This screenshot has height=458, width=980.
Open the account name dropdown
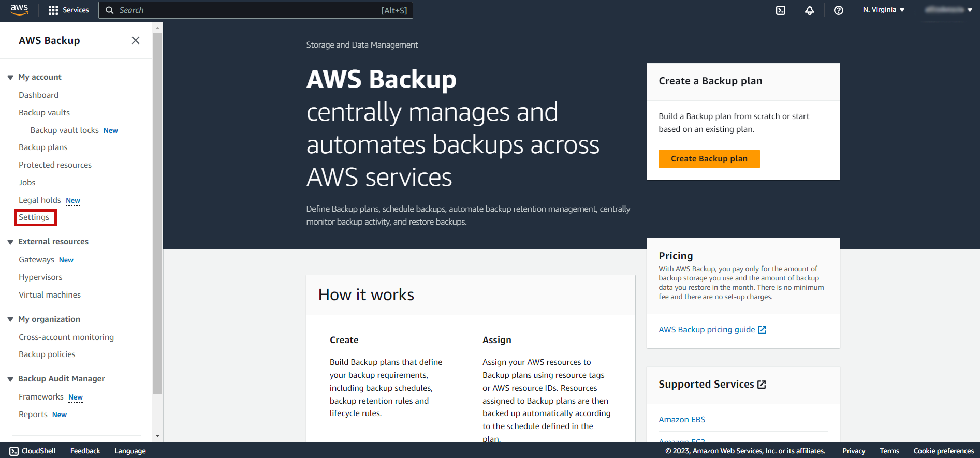coord(948,10)
